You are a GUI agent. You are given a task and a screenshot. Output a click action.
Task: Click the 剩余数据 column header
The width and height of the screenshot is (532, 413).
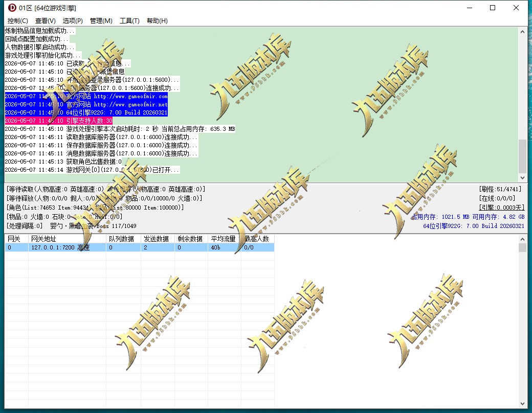pyautogui.click(x=191, y=239)
